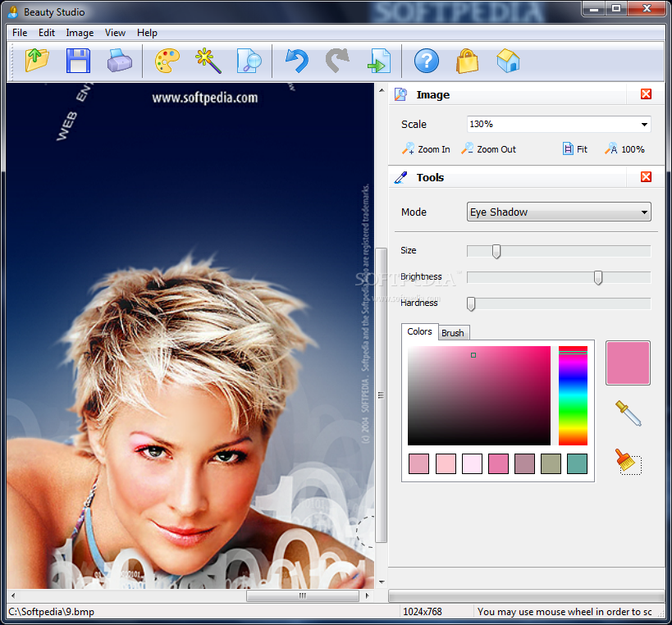
Task: Click the horizontal scrollbar thumb
Action: pos(303,595)
